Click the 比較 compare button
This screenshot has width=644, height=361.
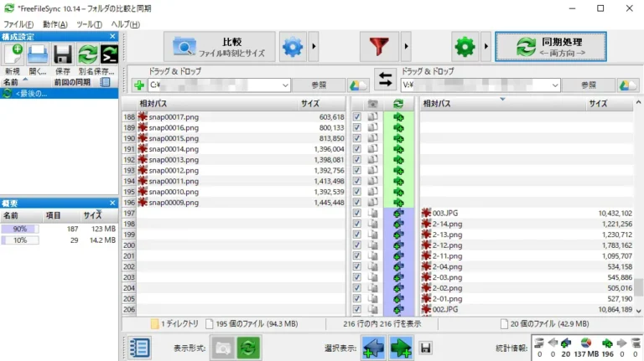220,47
